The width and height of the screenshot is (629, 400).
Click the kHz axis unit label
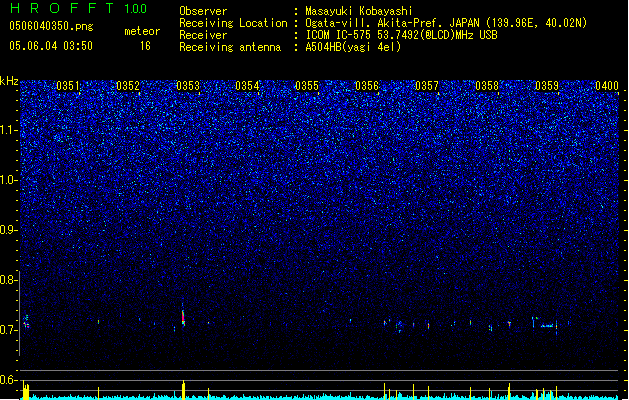tap(9, 81)
